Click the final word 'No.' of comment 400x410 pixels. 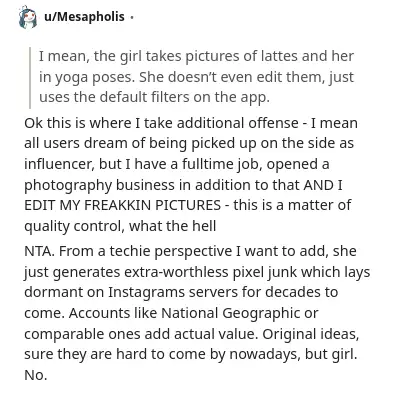click(36, 375)
